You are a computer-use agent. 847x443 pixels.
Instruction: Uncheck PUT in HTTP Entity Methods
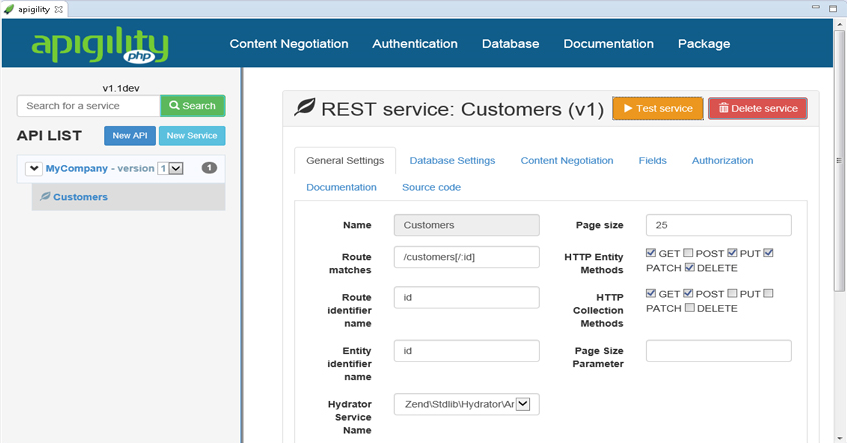(732, 252)
